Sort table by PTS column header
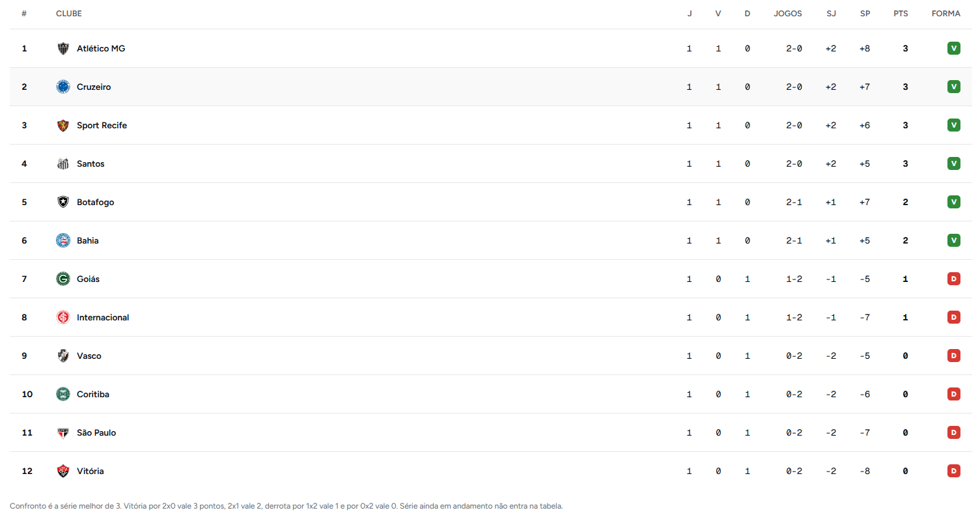This screenshot has height=519, width=980. (x=901, y=14)
